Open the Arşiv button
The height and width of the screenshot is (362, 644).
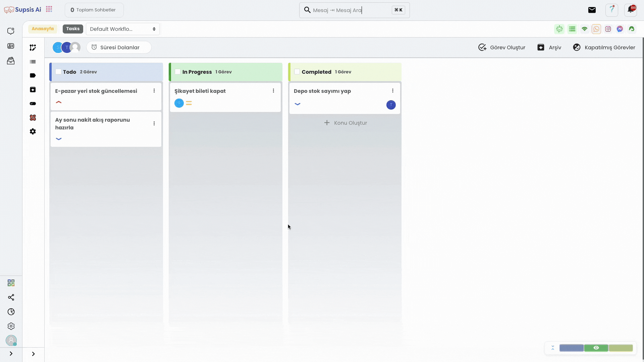click(x=549, y=47)
